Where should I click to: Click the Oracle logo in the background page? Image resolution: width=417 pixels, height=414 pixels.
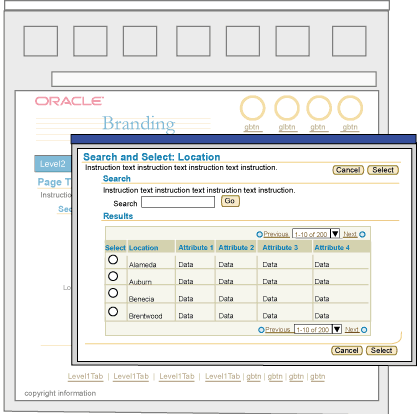coord(69,101)
